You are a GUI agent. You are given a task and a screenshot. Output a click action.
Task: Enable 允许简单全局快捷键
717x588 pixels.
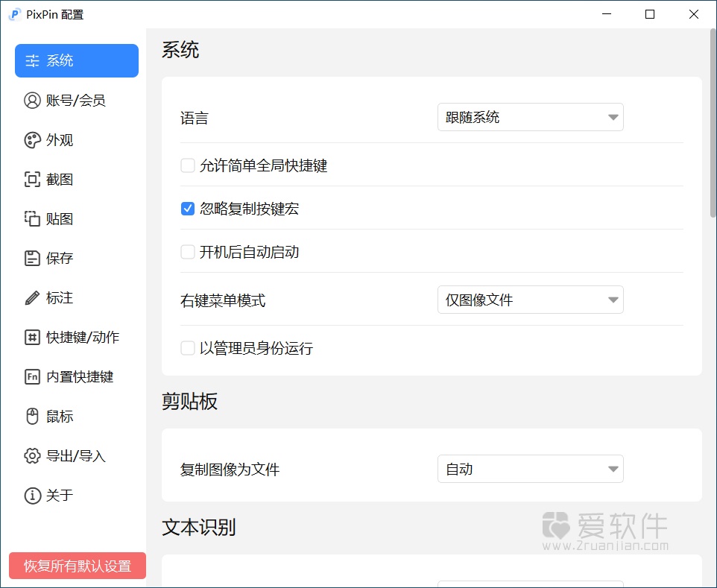(187, 165)
